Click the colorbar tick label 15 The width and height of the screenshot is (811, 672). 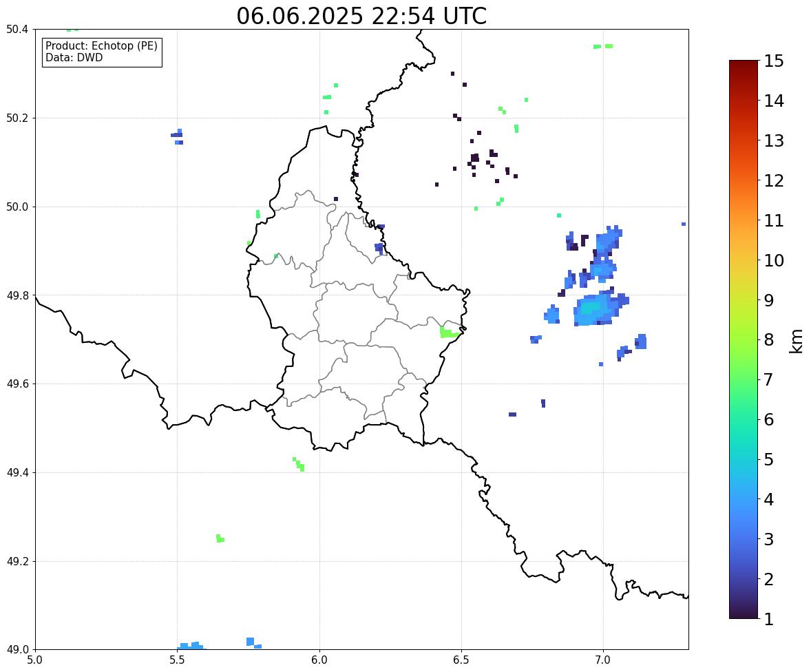tap(774, 61)
